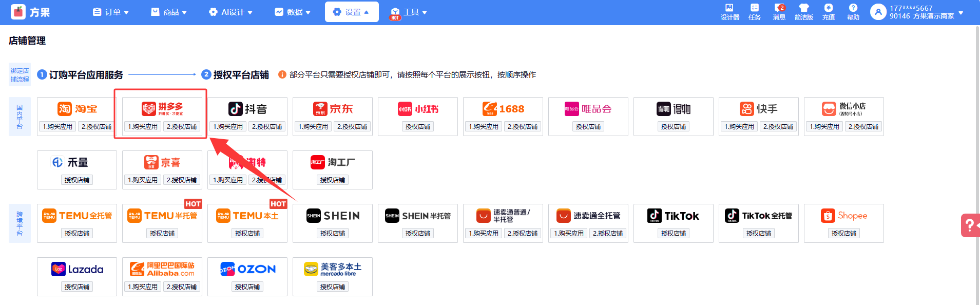Screen dimensions: 980x305
Task: Select the 绑定店铺流程 side label
Action: (x=20, y=75)
